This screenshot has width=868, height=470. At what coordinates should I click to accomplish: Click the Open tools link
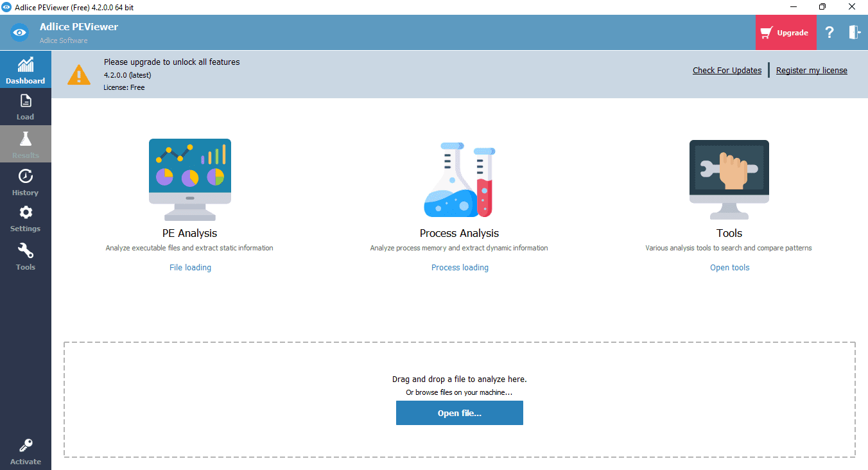(729, 268)
